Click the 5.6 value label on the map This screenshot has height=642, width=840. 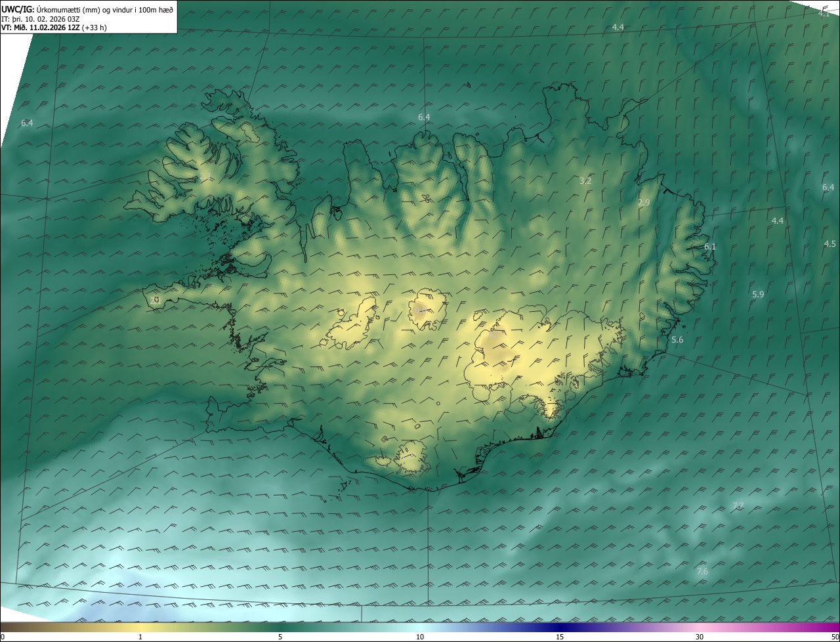[678, 339]
